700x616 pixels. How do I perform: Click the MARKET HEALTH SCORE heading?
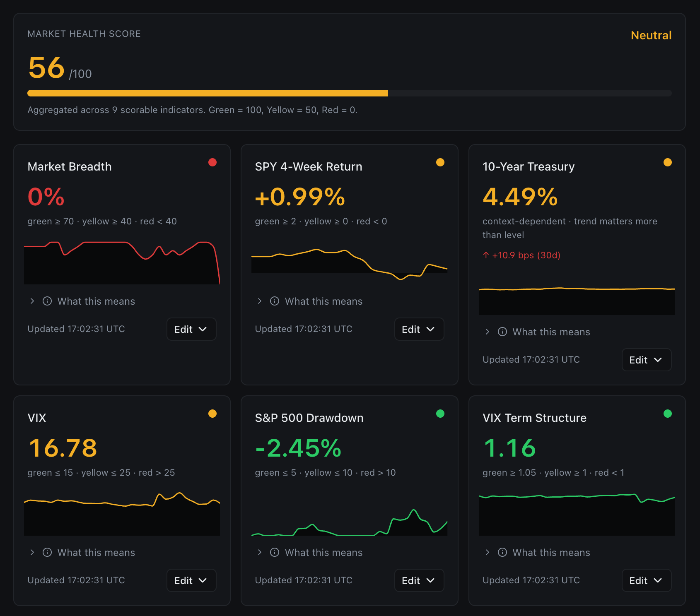click(84, 34)
